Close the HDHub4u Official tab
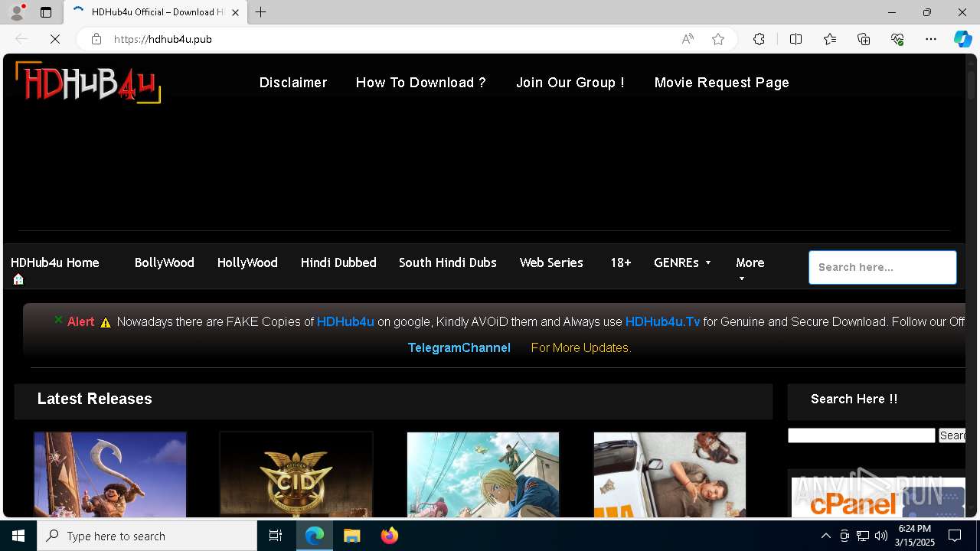The height and width of the screenshot is (551, 980). click(236, 12)
